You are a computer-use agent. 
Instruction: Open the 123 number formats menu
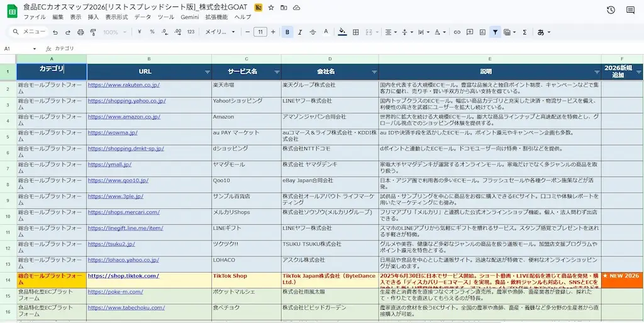(x=191, y=32)
